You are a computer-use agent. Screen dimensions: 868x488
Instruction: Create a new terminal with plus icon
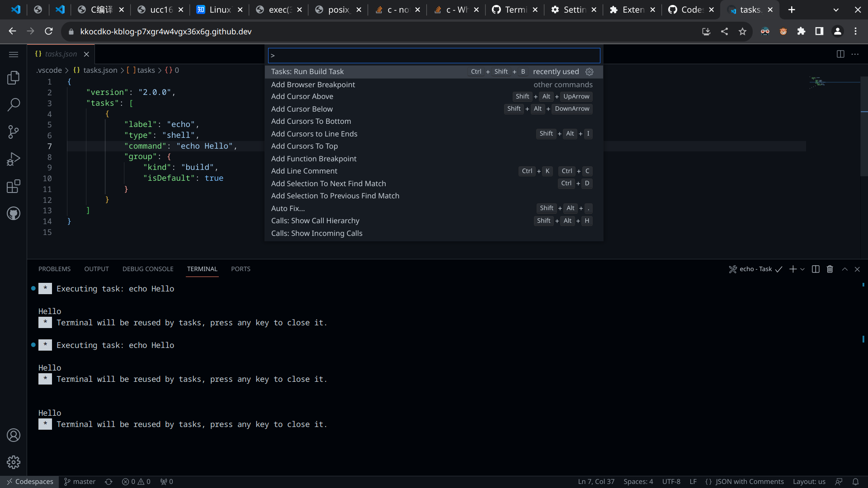click(793, 269)
